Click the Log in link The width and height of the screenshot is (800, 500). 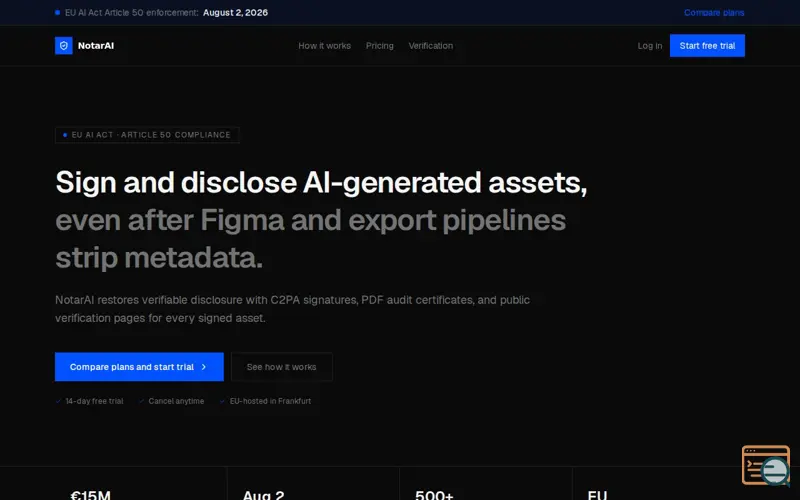pos(649,45)
